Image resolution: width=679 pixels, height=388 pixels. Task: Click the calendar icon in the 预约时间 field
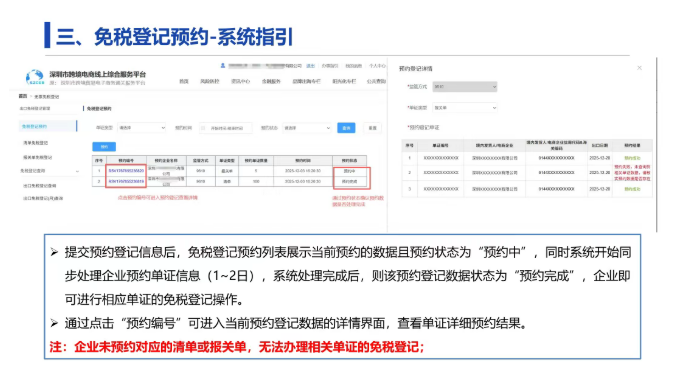(x=203, y=128)
